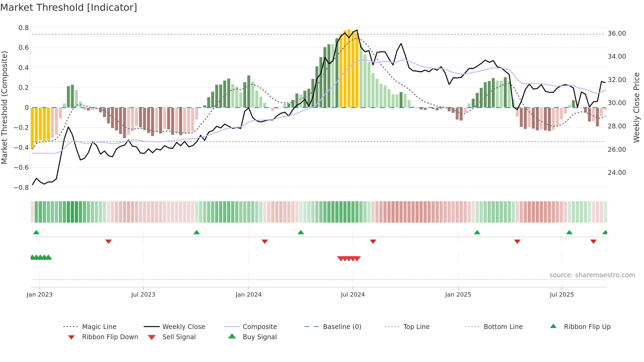This screenshot has width=644, height=362.
Task: Click the Market Threshold (Composite) axis title
Action: click(x=4, y=108)
